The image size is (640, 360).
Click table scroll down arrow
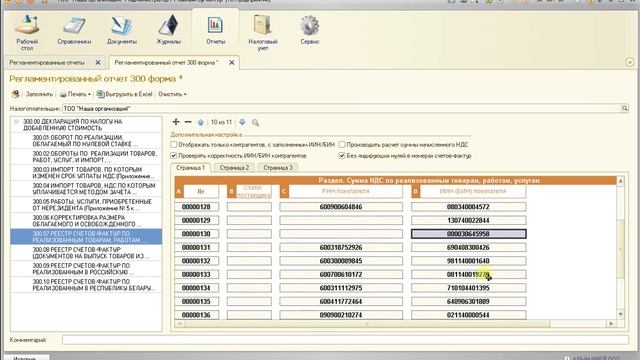[x=620, y=314]
